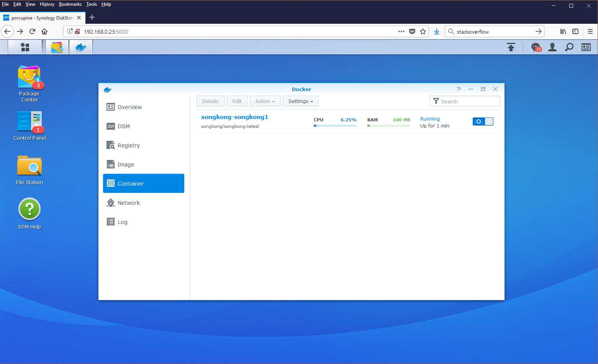
Task: Focus the Docker container Search filter field
Action: tap(465, 101)
